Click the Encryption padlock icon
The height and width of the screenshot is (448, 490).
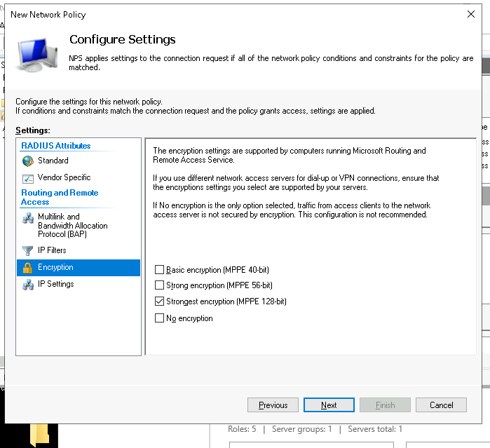(x=28, y=267)
